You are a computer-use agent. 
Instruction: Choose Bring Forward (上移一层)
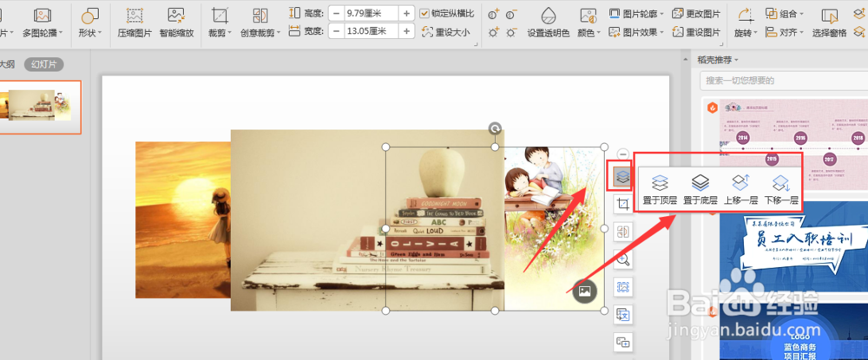coord(740,190)
